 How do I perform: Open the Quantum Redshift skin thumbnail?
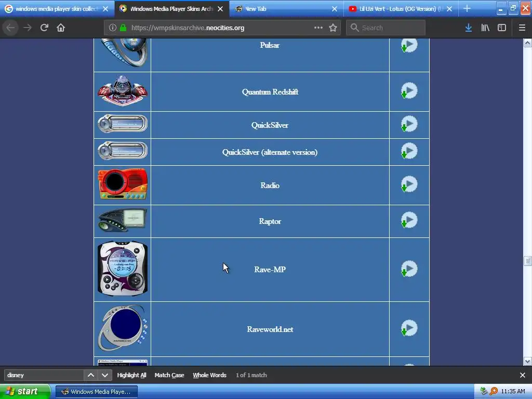123,91
